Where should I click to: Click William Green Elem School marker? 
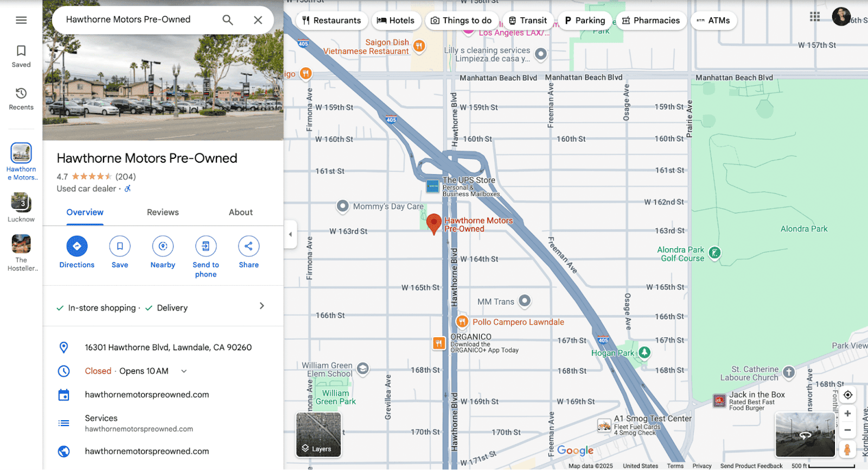coord(363,369)
